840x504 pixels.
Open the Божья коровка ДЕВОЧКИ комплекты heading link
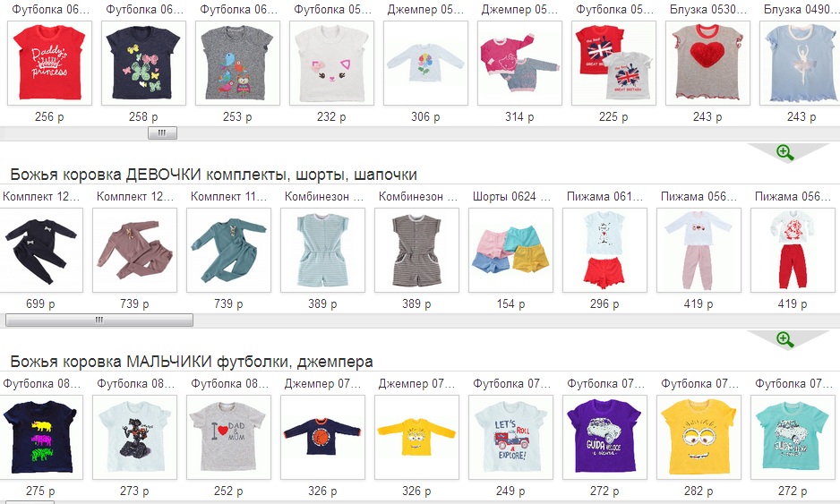click(x=213, y=175)
